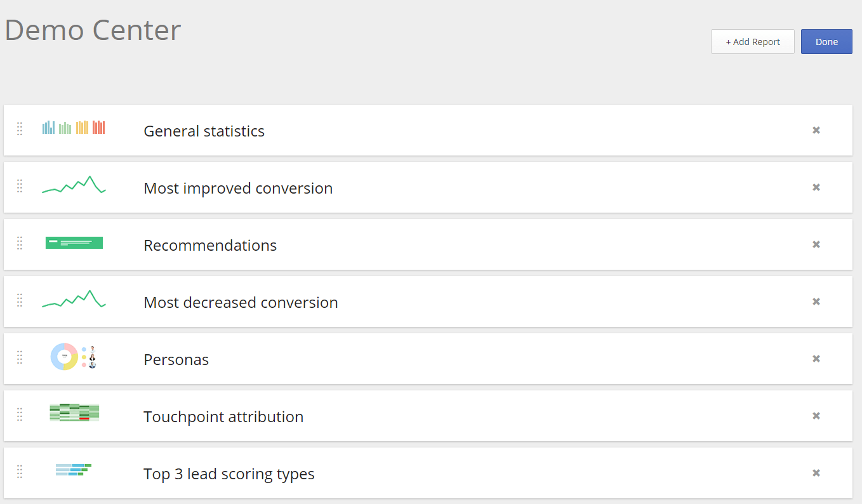Image resolution: width=862 pixels, height=504 pixels.
Task: Click the Touchpoint attribution drag handle
Action: pos(20,414)
